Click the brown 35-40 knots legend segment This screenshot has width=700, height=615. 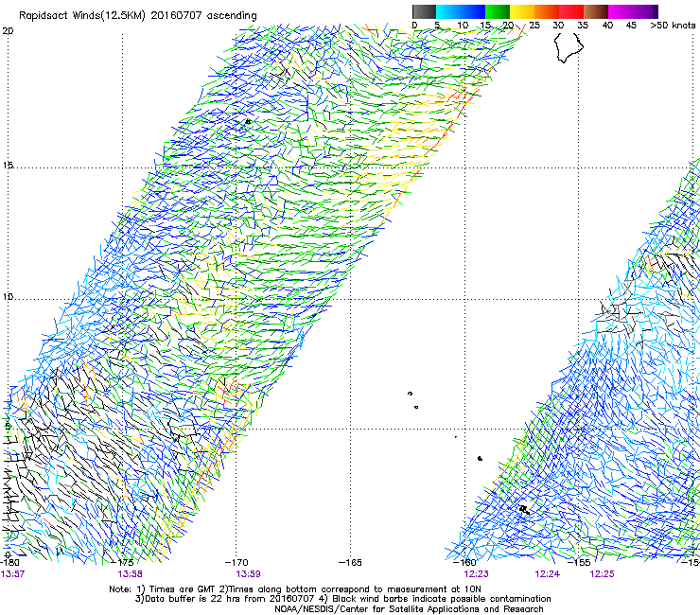coord(596,11)
